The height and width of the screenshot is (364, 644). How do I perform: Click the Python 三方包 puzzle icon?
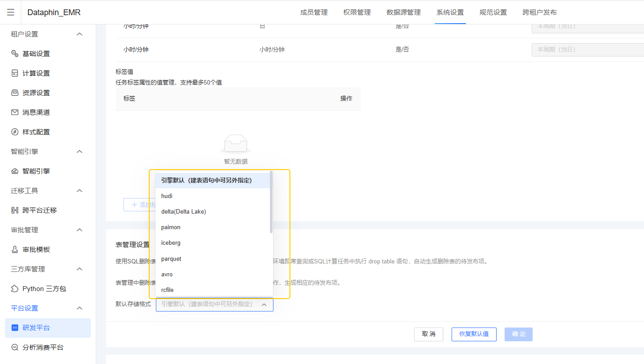coord(15,289)
